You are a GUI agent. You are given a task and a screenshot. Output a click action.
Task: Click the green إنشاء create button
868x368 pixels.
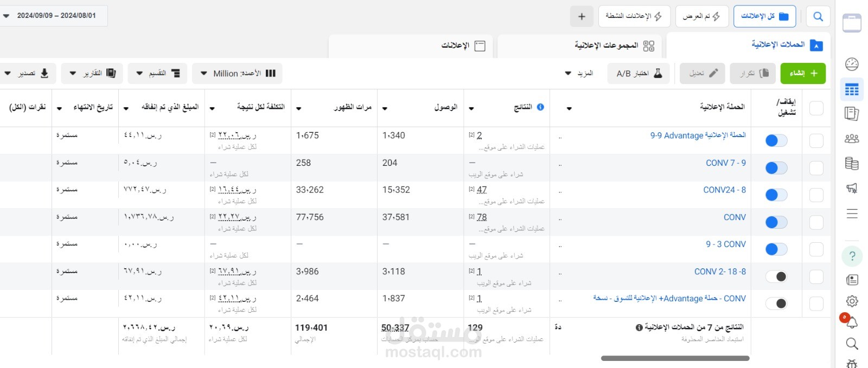coord(803,73)
